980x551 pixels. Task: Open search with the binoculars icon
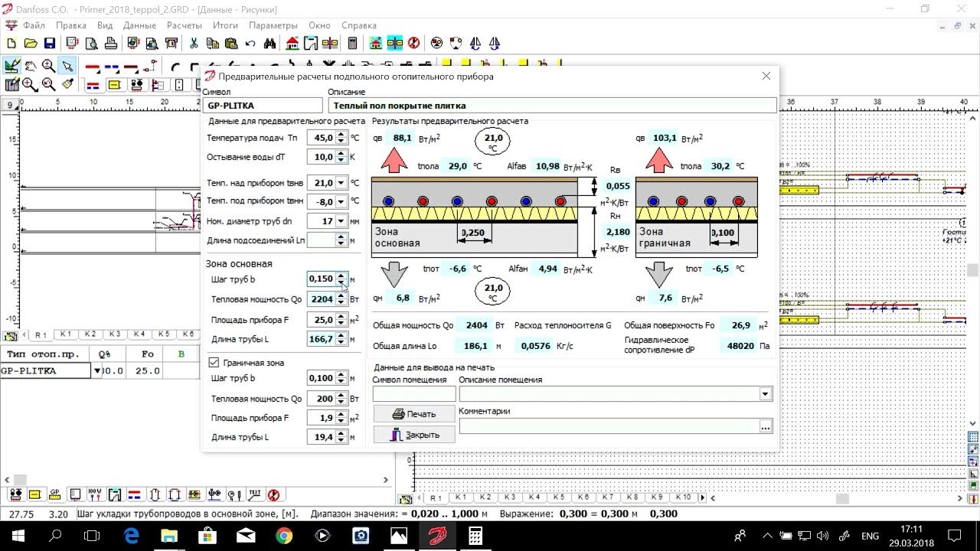[x=269, y=44]
